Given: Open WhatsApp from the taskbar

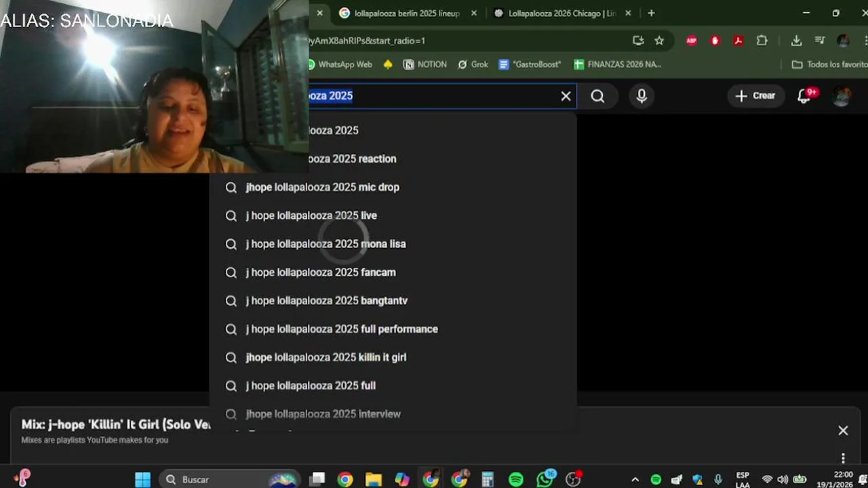Looking at the screenshot, I should (545, 479).
